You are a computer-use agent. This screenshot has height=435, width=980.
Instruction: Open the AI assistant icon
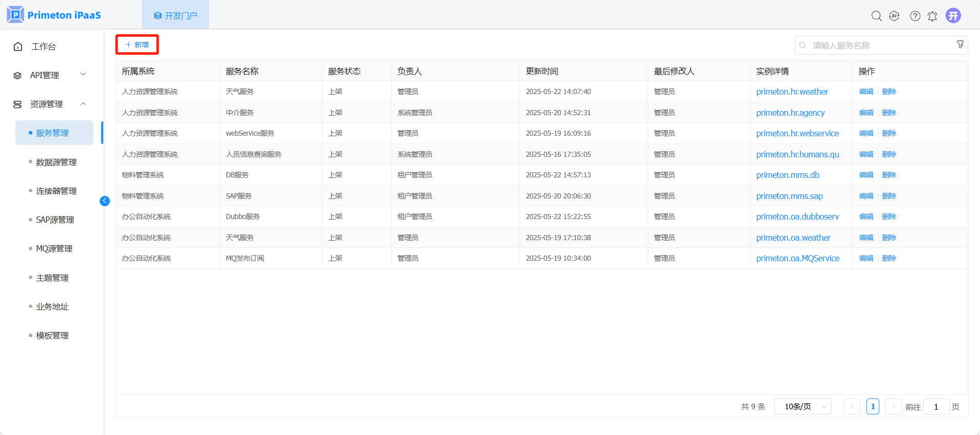[894, 16]
